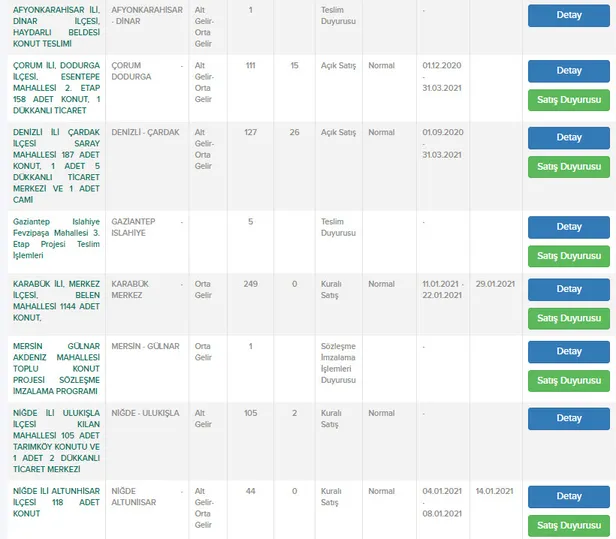This screenshot has height=539, width=616.
Task: Open Detay for Mersin Gülnar project
Action: tap(568, 351)
